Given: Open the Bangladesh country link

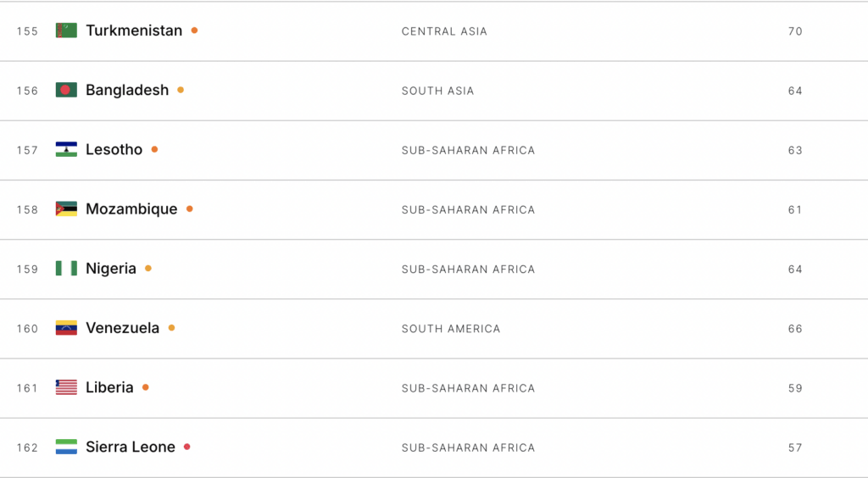Looking at the screenshot, I should coord(127,90).
